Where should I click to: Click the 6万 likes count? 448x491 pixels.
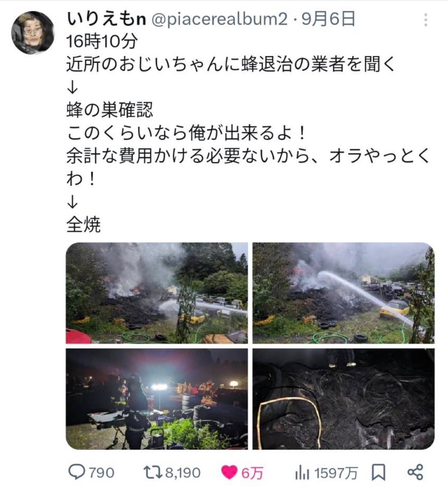click(252, 473)
